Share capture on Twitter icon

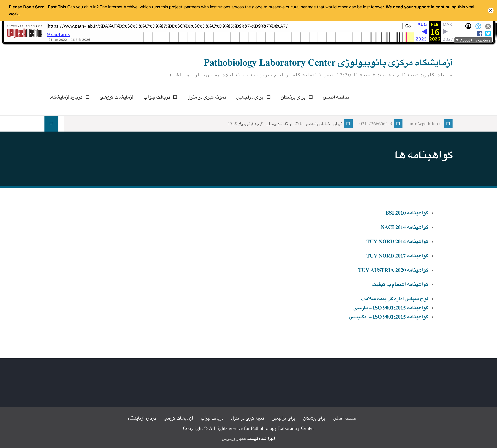(x=488, y=33)
